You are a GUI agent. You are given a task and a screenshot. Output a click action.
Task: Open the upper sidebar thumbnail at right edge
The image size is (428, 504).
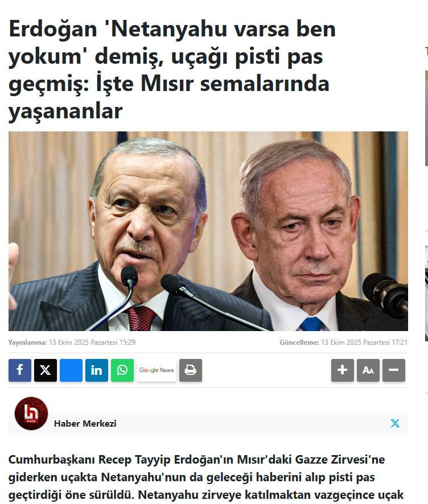(426, 118)
